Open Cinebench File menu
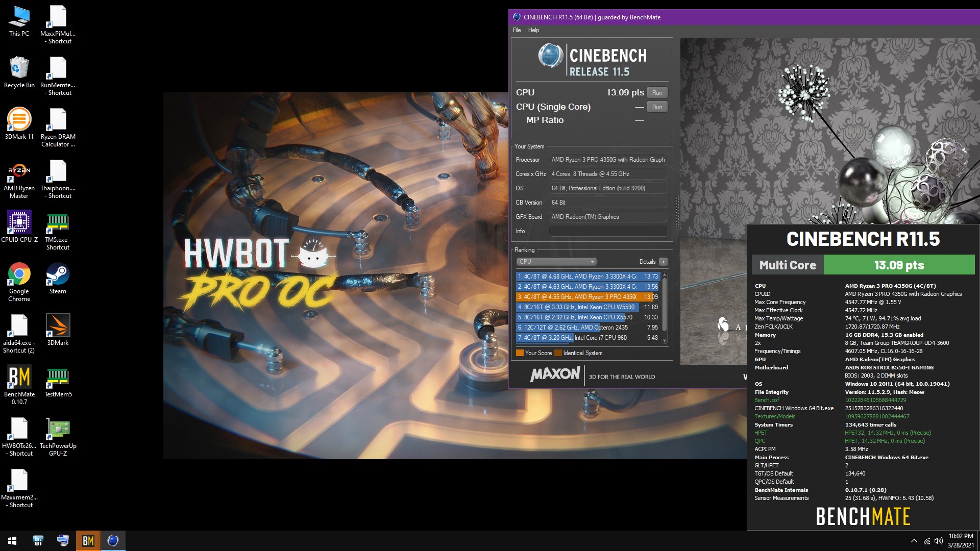 point(517,30)
